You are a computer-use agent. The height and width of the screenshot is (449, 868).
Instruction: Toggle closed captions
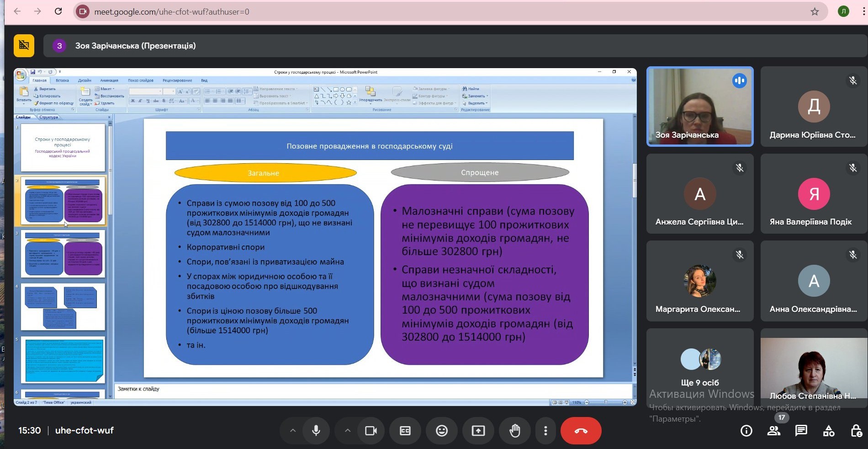405,431
